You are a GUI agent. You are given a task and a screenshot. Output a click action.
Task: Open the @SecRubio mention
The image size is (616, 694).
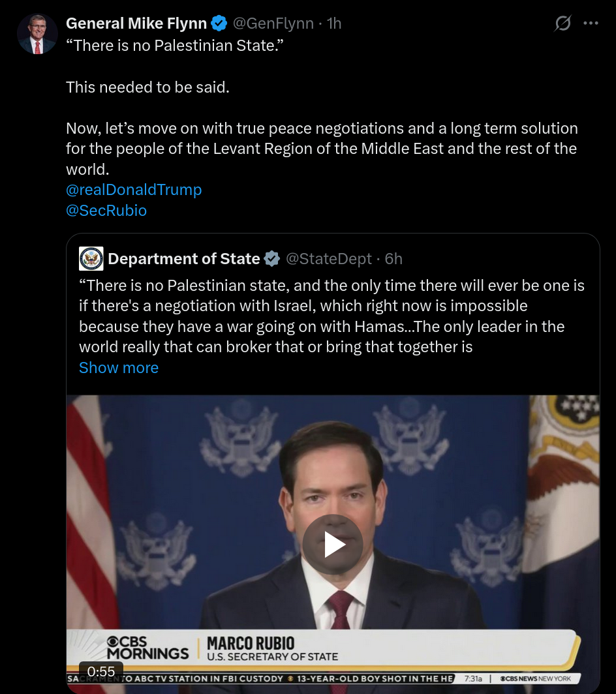click(x=106, y=211)
